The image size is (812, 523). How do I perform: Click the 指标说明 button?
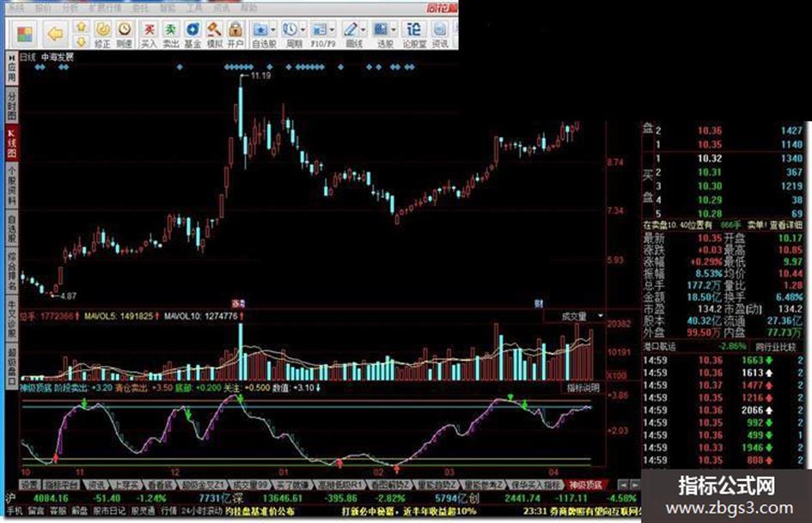click(583, 388)
